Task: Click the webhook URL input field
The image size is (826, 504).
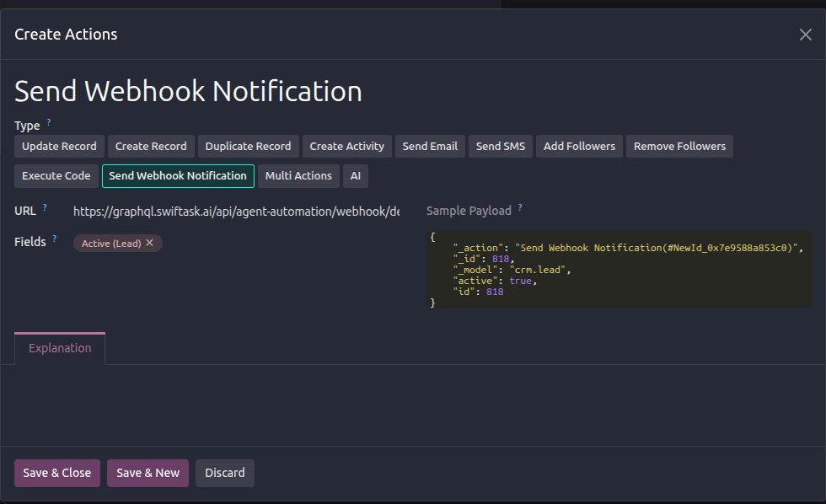Action: click(236, 212)
